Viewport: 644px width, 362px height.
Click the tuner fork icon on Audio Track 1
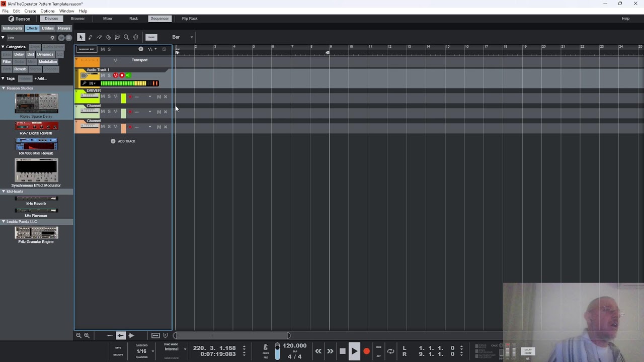click(x=84, y=83)
